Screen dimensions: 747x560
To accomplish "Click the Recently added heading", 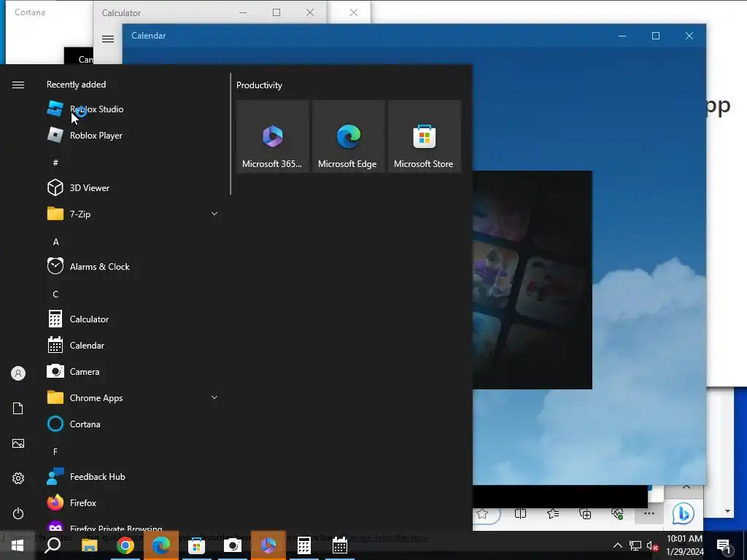I will [x=76, y=85].
